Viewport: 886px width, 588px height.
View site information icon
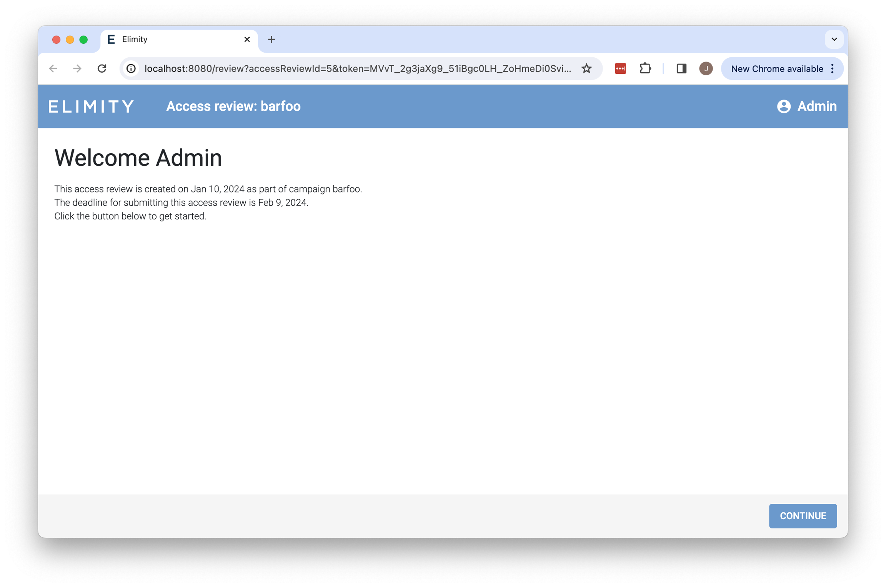pyautogui.click(x=131, y=69)
